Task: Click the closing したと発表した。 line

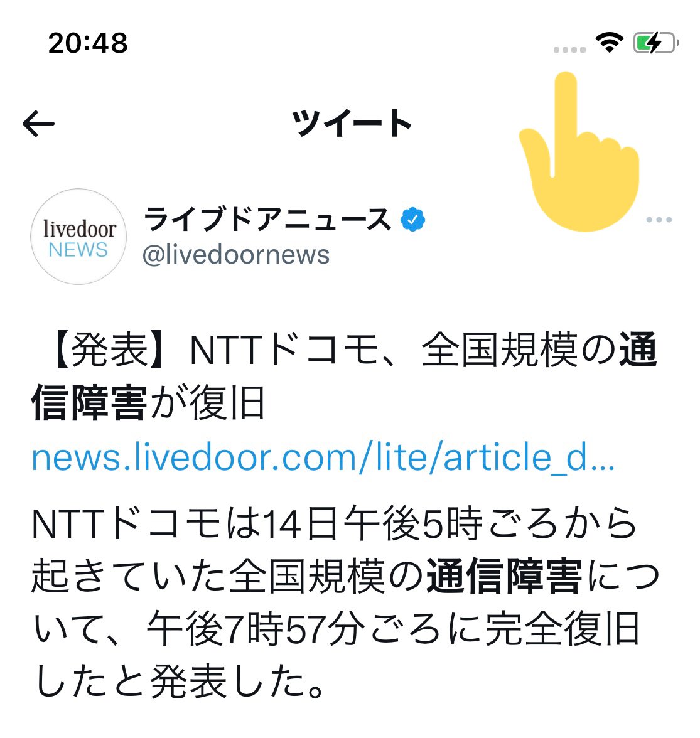Action: pos(180,681)
